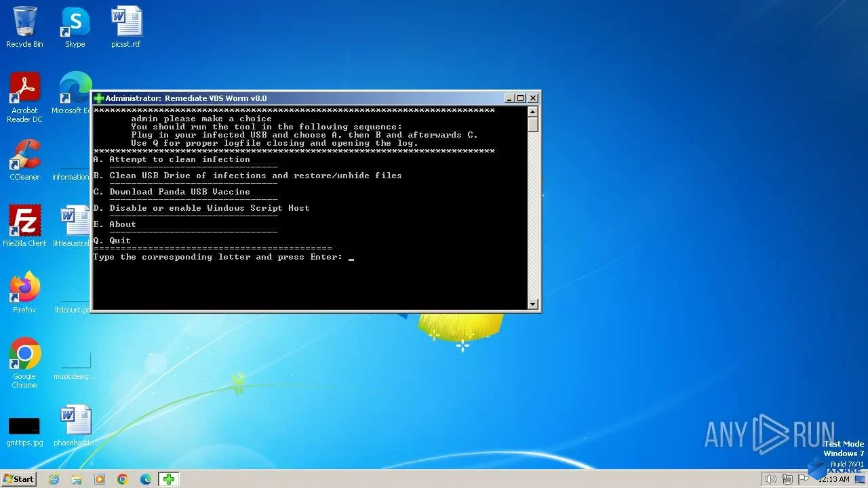Click the console scrollbar down arrow
This screenshot has width=868, height=488.
(533, 304)
